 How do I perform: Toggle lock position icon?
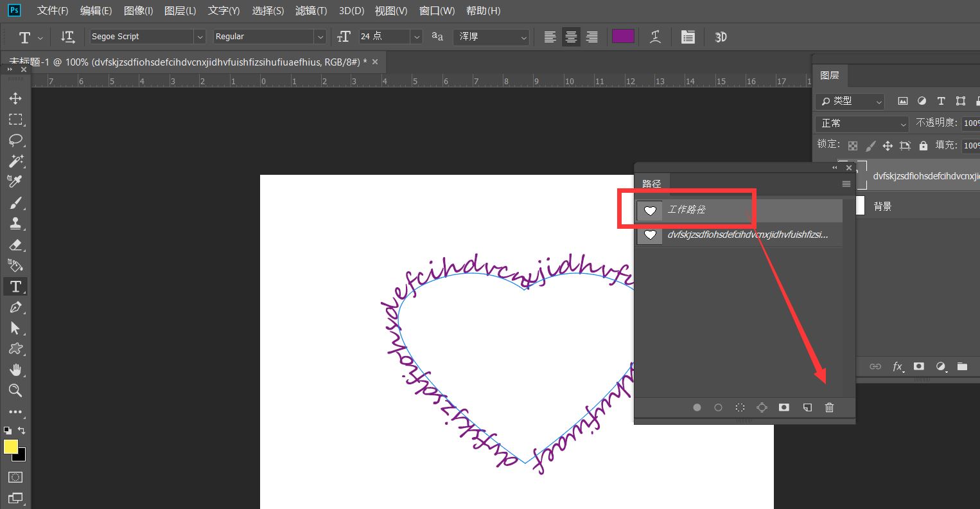click(x=888, y=146)
